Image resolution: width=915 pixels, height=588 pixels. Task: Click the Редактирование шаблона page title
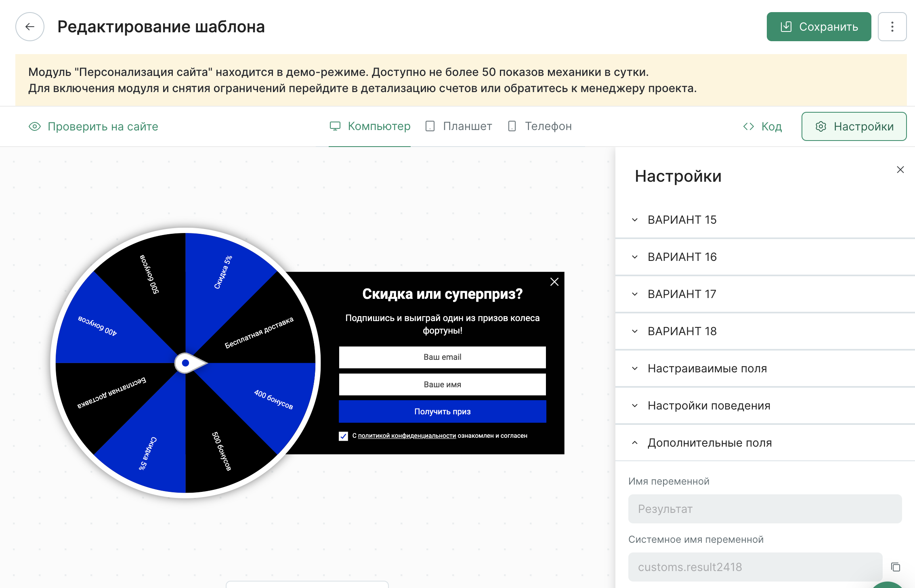point(161,27)
